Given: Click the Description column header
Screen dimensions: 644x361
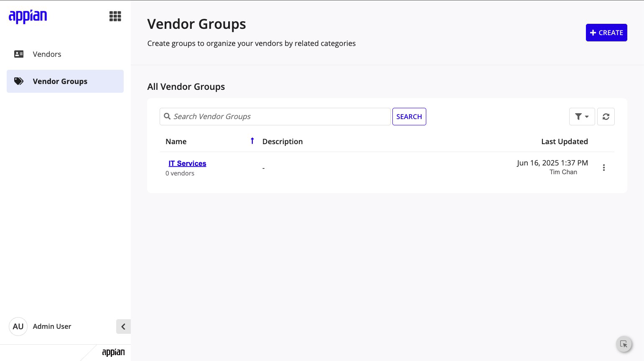Looking at the screenshot, I should [283, 141].
